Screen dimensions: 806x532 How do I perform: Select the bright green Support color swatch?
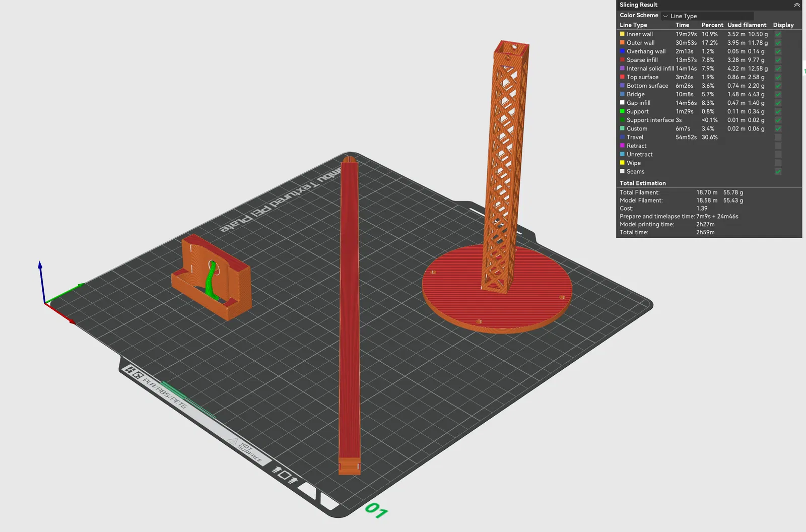[x=622, y=111]
